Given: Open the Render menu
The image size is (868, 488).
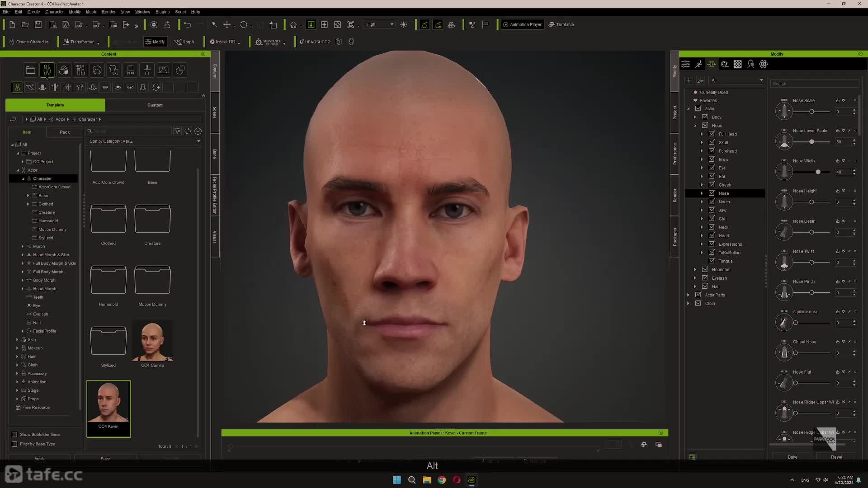Looking at the screenshot, I should tap(108, 12).
